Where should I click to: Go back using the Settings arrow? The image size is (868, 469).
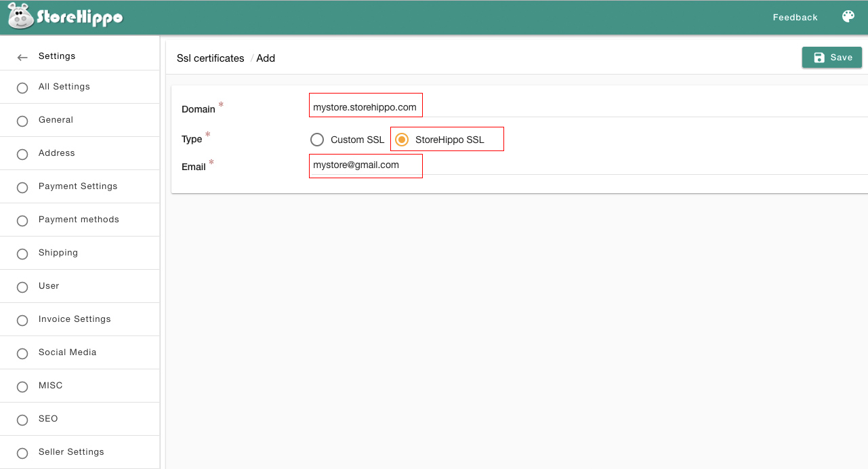tap(22, 58)
